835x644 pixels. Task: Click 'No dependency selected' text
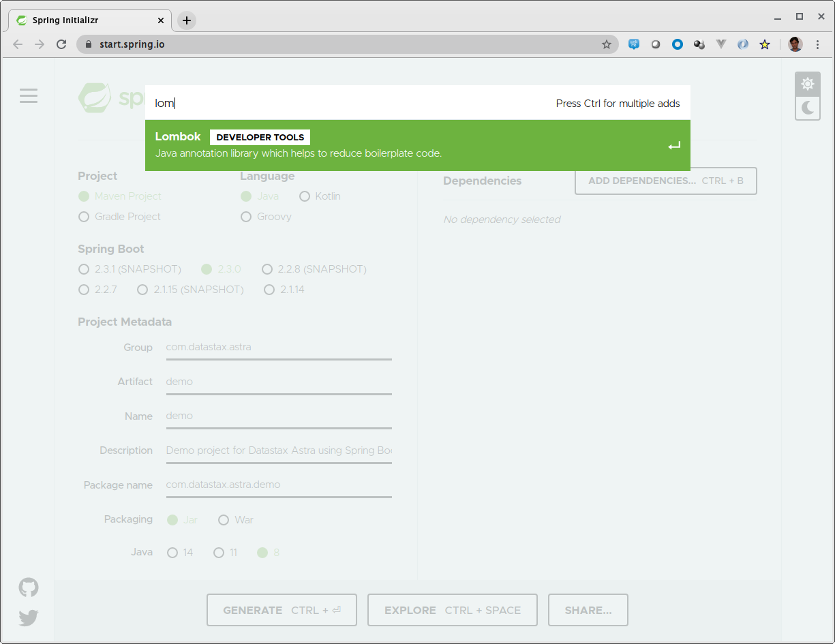coord(502,219)
